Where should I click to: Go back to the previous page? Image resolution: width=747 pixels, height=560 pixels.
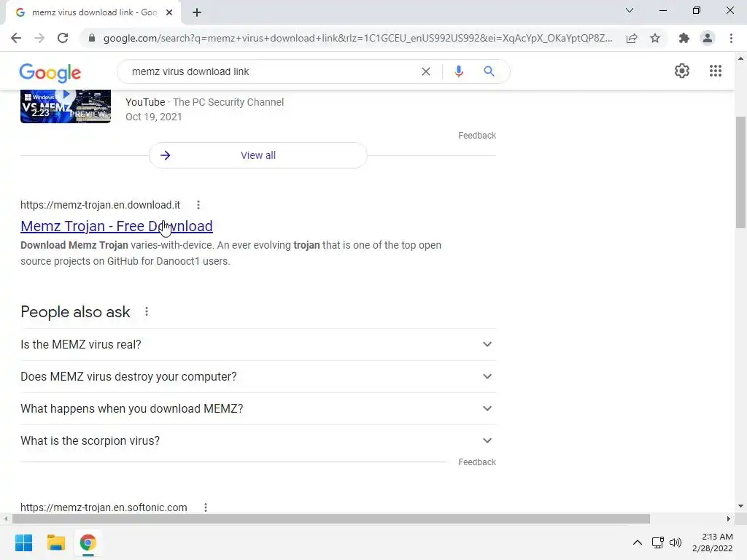click(16, 38)
